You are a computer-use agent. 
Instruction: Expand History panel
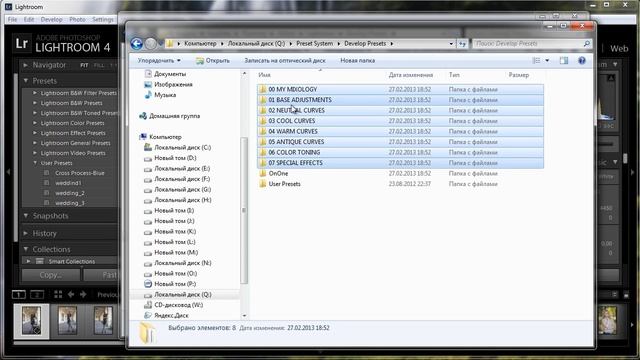coord(25,233)
